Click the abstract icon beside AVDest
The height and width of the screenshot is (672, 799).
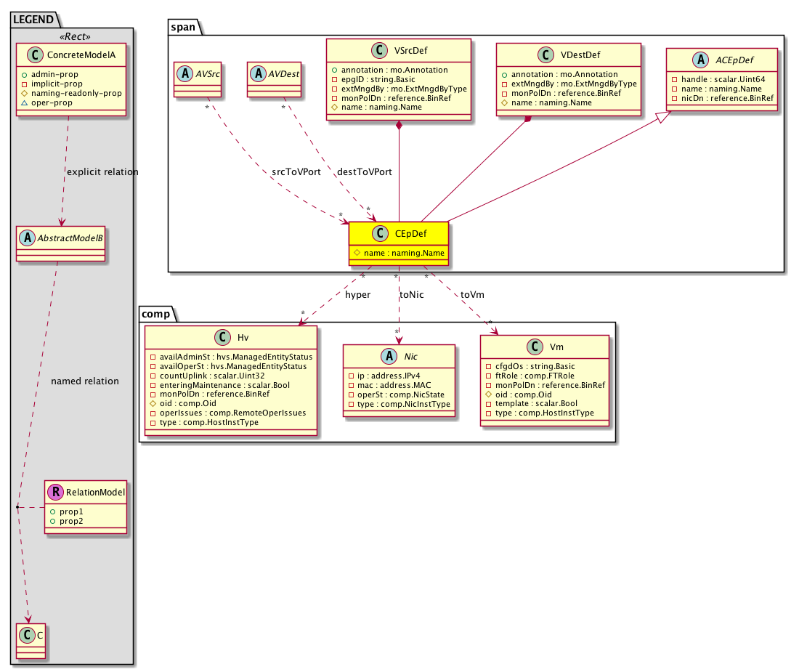pos(257,73)
